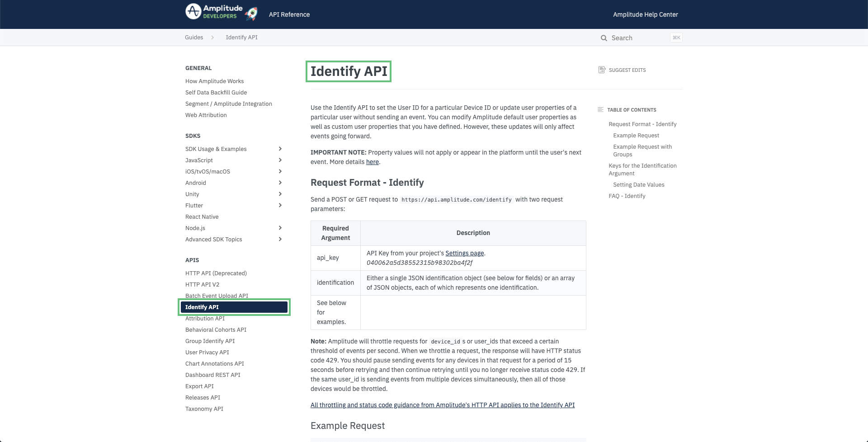Screen dimensions: 868x442
Task: Click the Example Request heading in the article
Action: [348, 426]
